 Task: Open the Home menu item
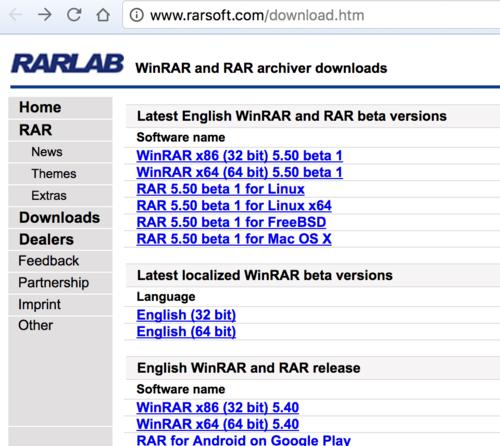coord(60,108)
